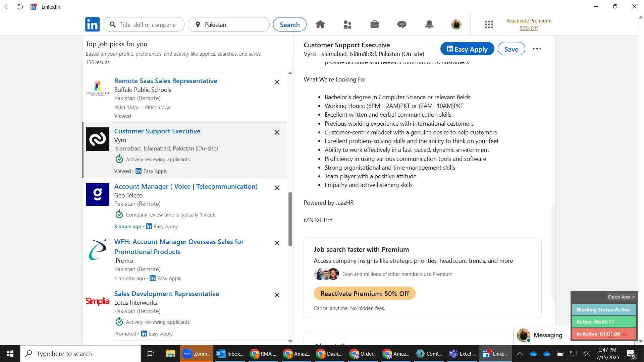
Task: Open profile avatar menu
Action: pyautogui.click(x=457, y=24)
